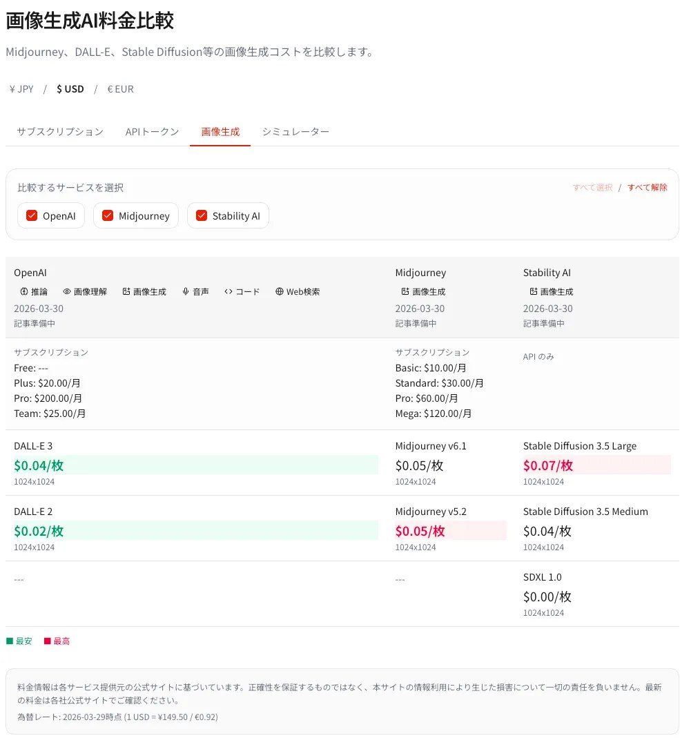Click the Midjourney v5.2 model name
Screen dimensions: 700x747
coord(431,512)
